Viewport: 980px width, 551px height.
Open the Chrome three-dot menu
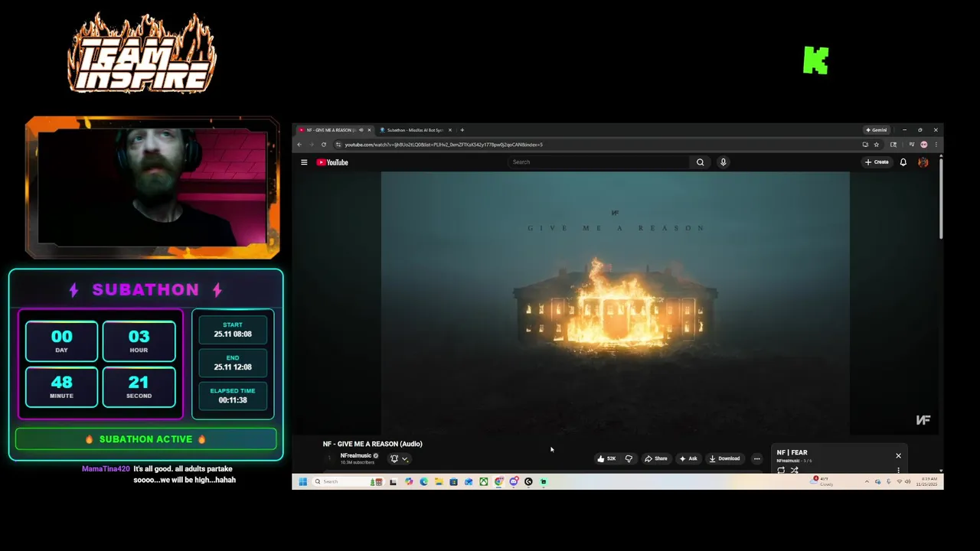(936, 145)
